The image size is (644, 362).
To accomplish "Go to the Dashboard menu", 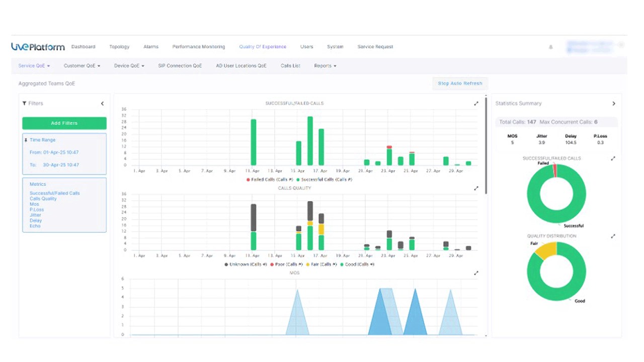I will (x=83, y=47).
